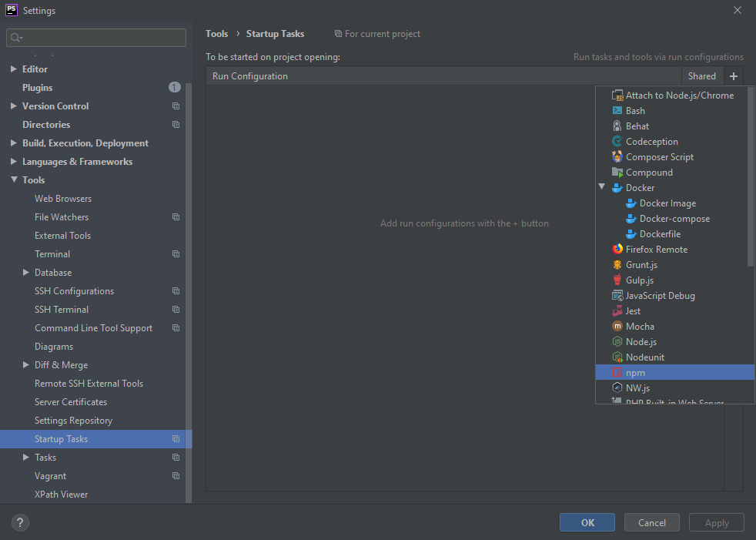The width and height of the screenshot is (756, 540).
Task: Open help with the question mark button
Action: (20, 522)
